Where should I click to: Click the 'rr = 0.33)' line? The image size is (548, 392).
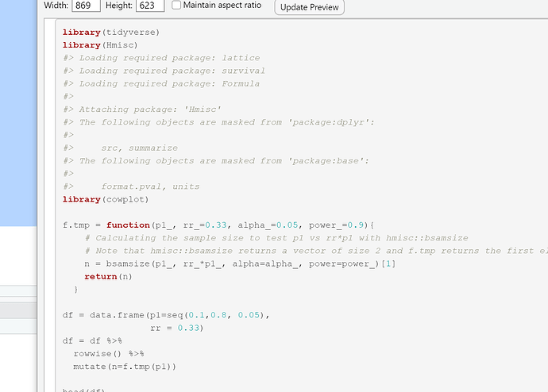177,328
